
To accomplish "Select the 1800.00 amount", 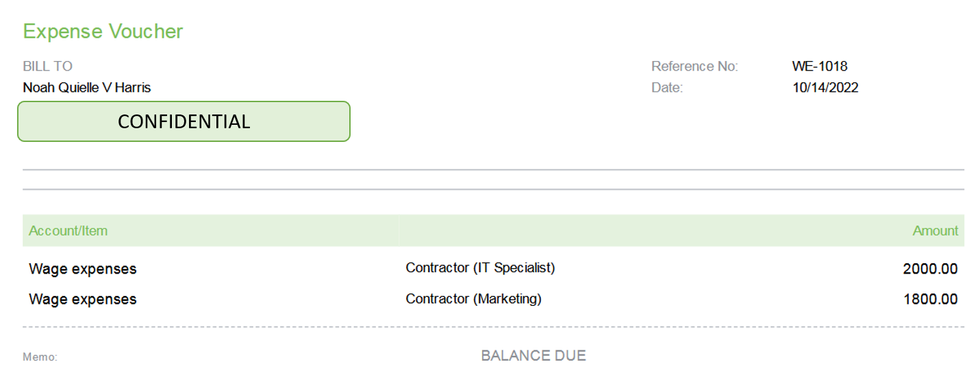I will [930, 299].
